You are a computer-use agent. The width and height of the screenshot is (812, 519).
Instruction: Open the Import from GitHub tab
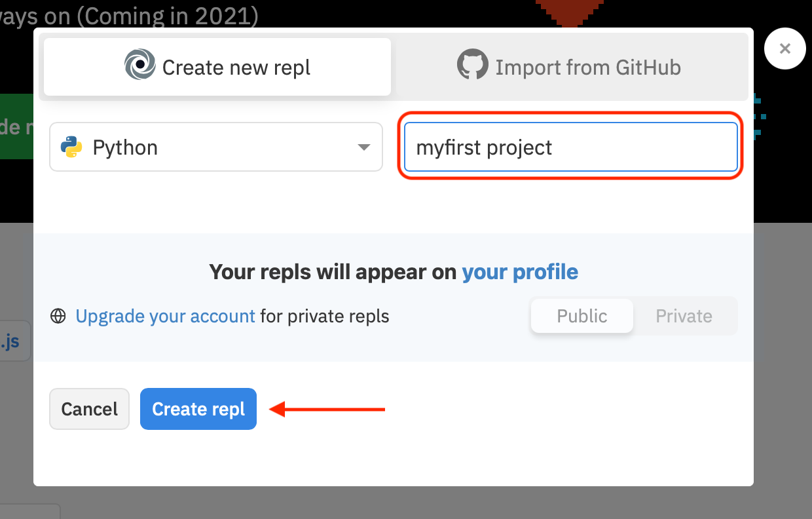click(x=571, y=67)
